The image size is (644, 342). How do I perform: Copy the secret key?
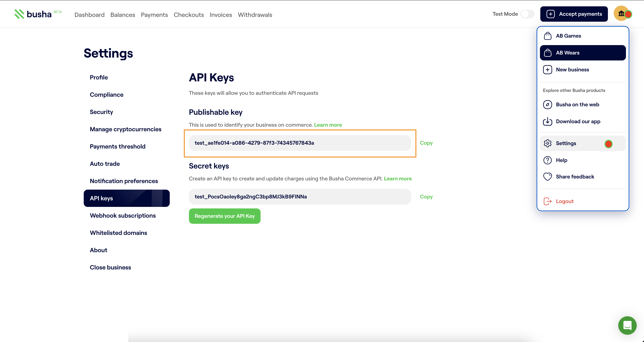[x=426, y=197]
